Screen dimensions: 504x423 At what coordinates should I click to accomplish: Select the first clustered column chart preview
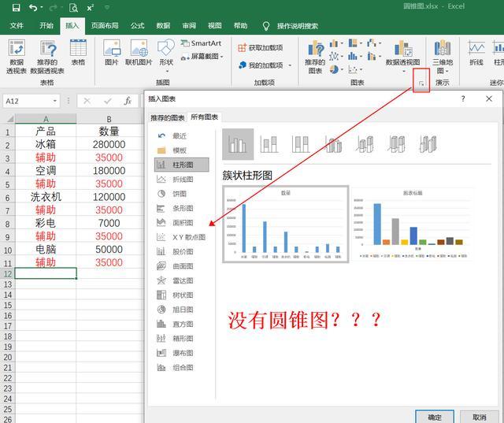(x=286, y=224)
